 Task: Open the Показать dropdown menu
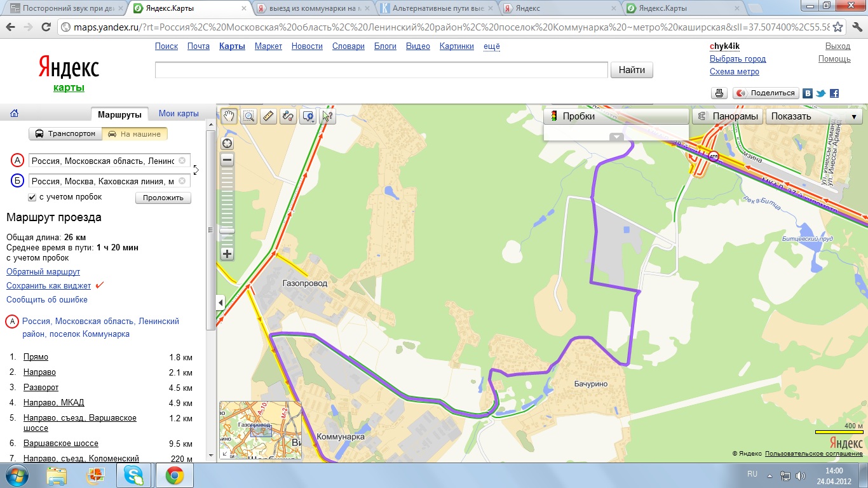coord(815,116)
